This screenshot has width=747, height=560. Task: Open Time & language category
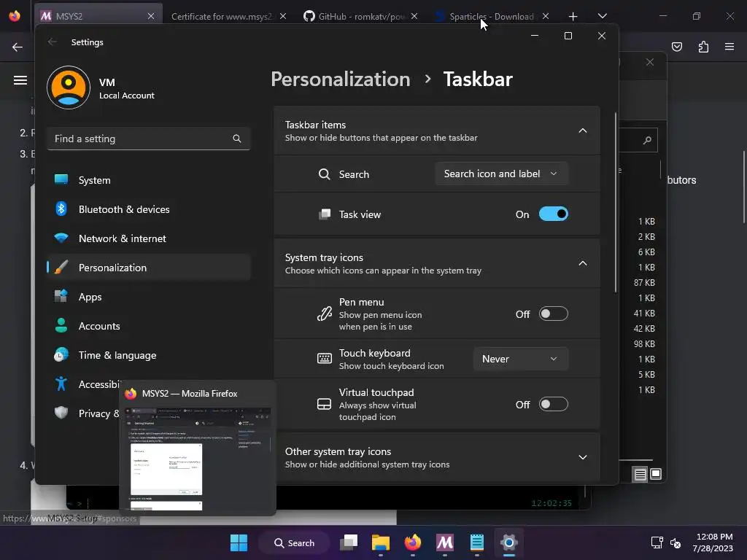point(149,355)
